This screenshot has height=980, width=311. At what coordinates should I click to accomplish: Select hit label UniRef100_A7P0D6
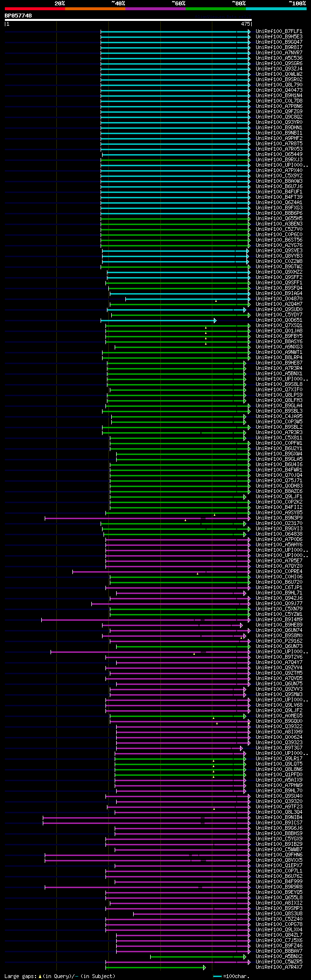(279, 539)
